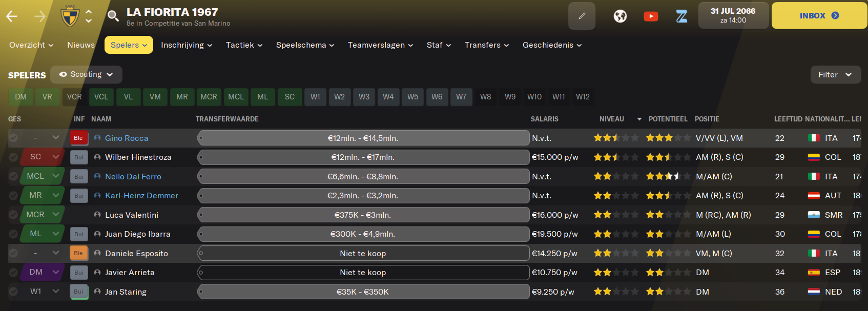This screenshot has width=868, height=311.
Task: Tick selection circle for Karl-Heinz Demmer
Action: (x=13, y=196)
